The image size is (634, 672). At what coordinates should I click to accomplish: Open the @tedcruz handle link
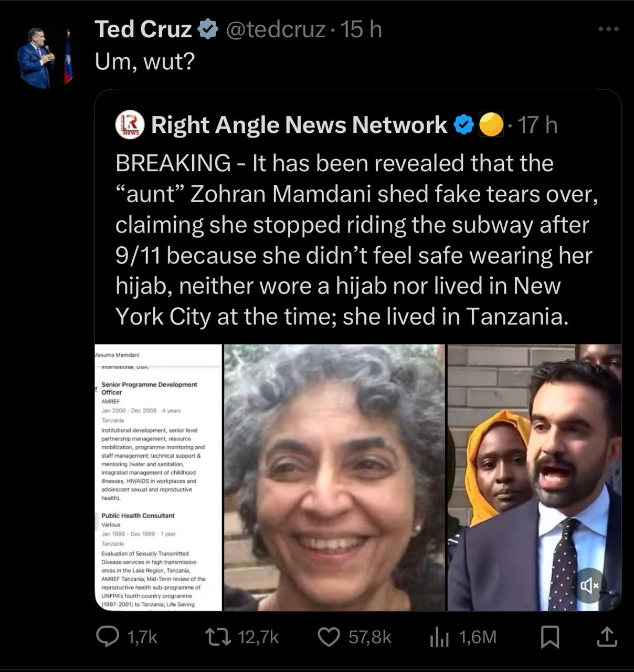(x=276, y=29)
